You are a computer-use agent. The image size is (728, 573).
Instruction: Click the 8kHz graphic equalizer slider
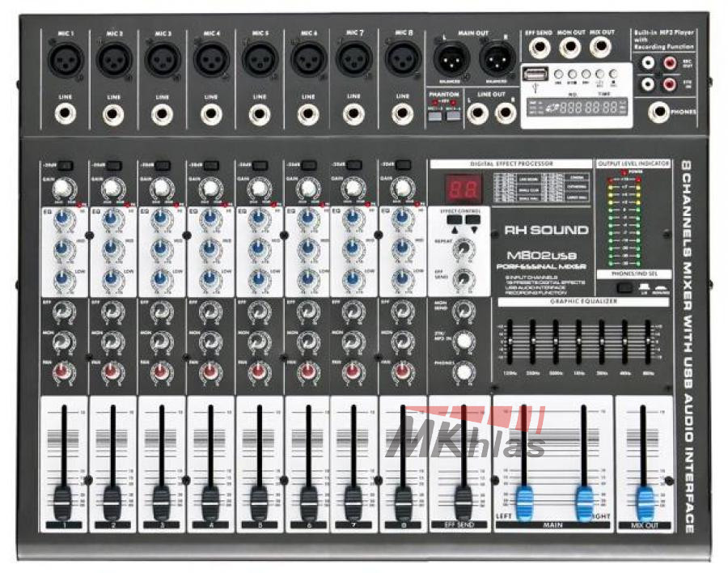point(648,342)
